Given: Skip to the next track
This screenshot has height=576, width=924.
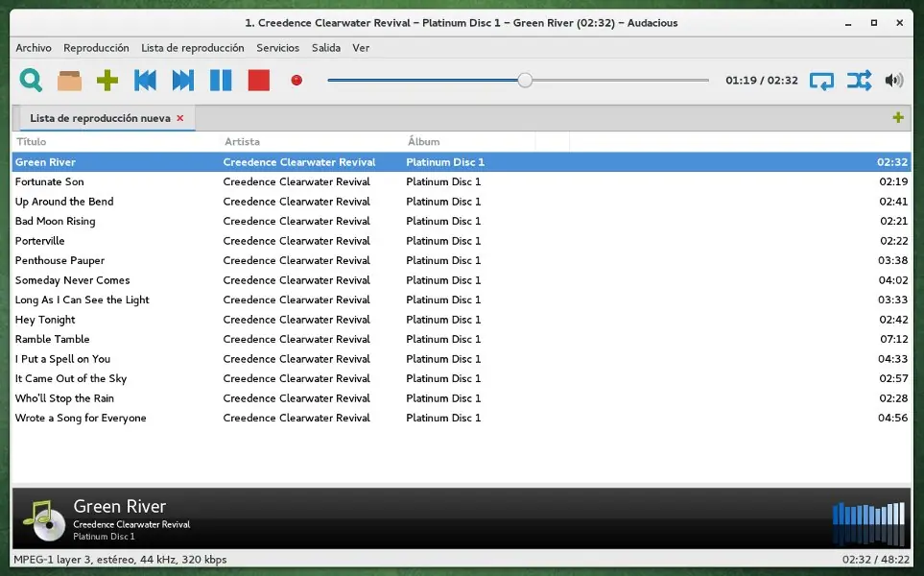Looking at the screenshot, I should pyautogui.click(x=182, y=81).
